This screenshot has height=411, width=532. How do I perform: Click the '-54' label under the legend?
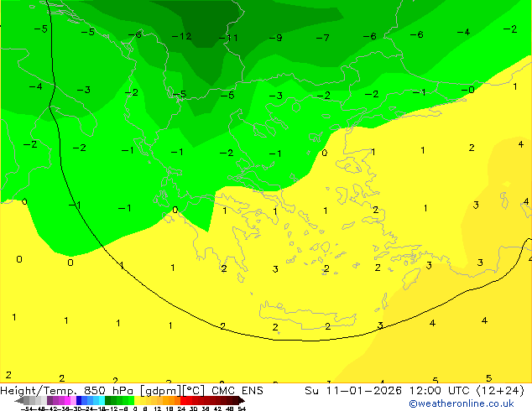27,408
